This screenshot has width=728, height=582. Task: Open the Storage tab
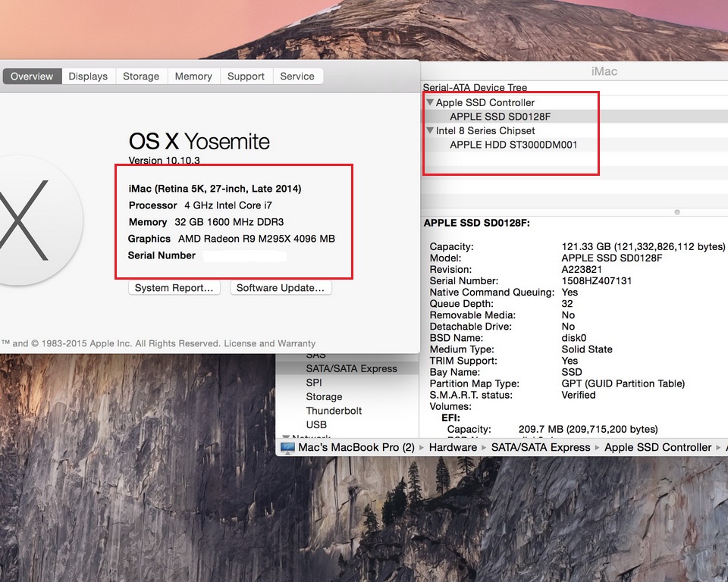point(141,76)
